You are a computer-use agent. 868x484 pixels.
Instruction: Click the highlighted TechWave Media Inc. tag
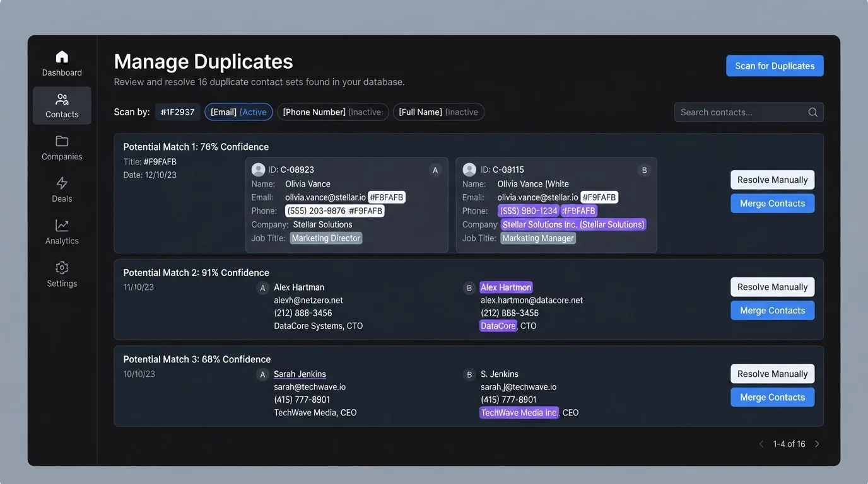click(519, 413)
